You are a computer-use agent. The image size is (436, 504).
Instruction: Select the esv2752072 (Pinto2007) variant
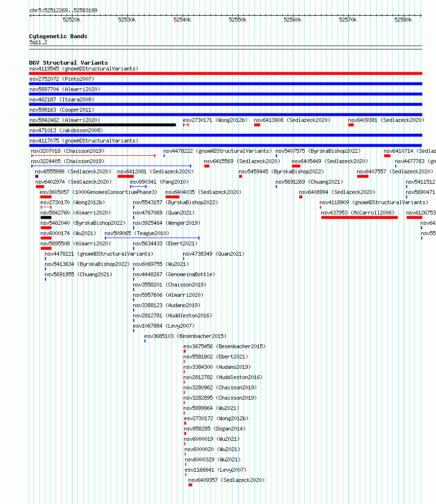[x=62, y=79]
